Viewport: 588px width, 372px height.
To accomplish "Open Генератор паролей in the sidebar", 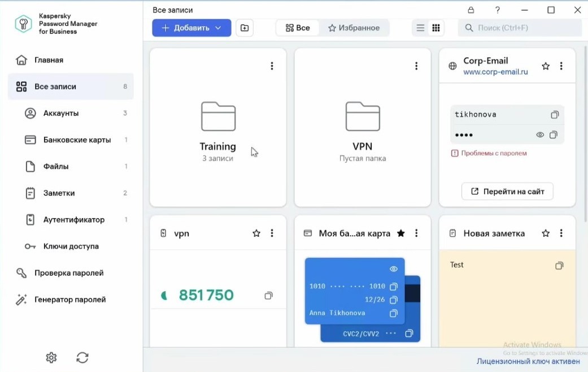I will [x=71, y=300].
